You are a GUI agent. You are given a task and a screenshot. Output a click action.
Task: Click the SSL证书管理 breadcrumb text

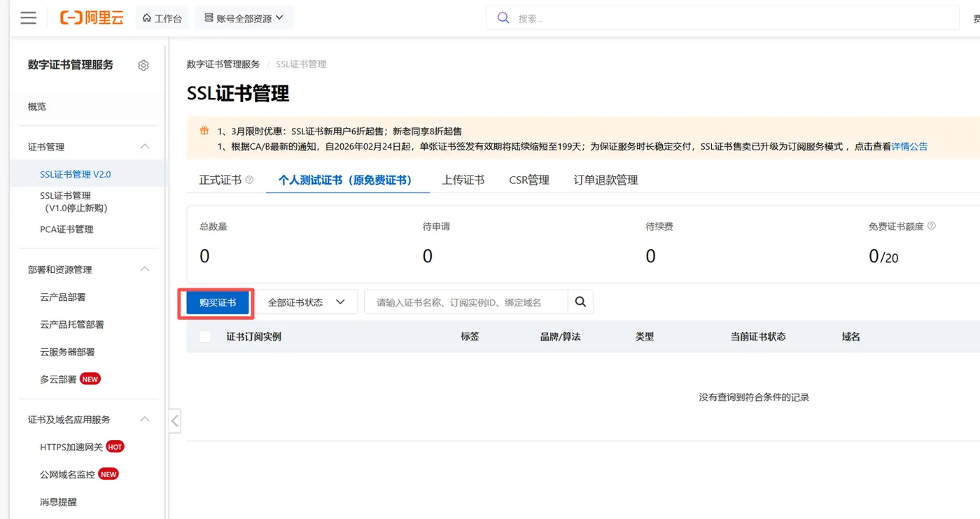click(x=301, y=64)
